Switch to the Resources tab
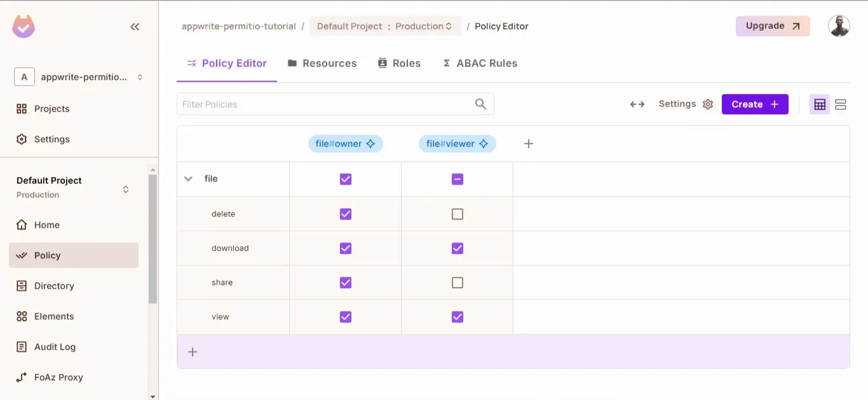Viewport: 868px width, 400px height. point(322,63)
